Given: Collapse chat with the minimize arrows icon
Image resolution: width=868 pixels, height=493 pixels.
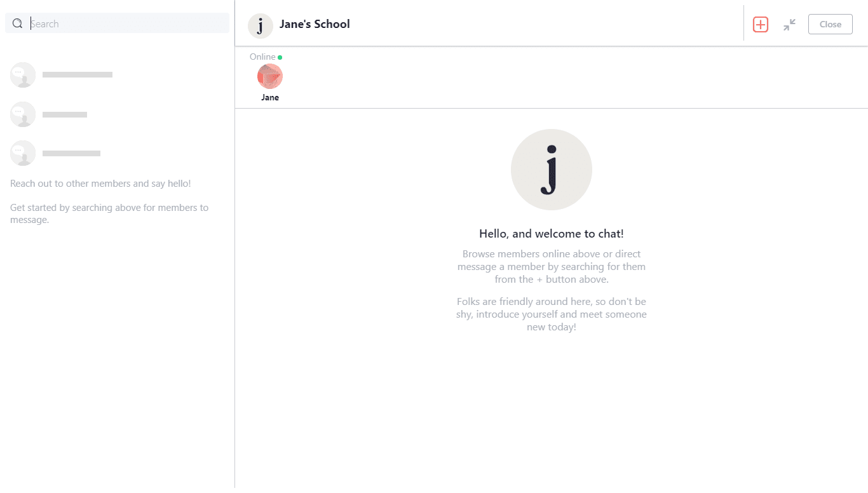Looking at the screenshot, I should click(x=789, y=25).
